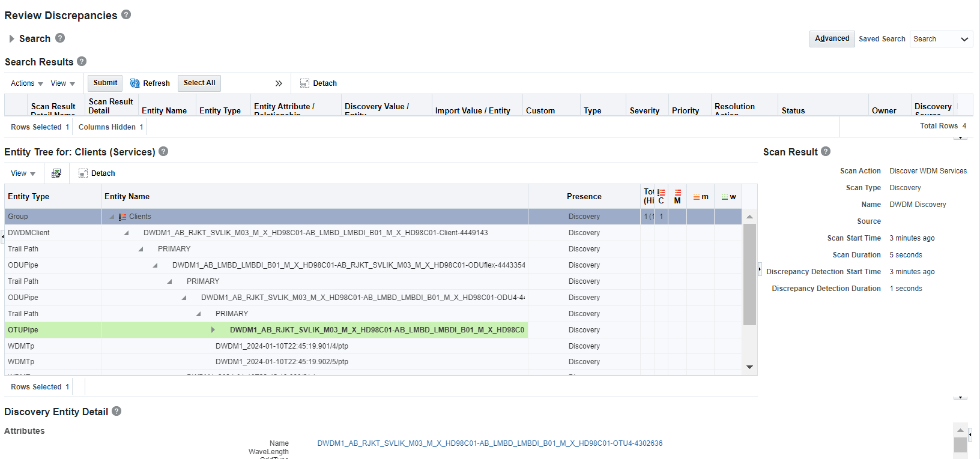Screen dimensions: 980x459
Task: Click the minor severity column icon
Action: tap(697, 197)
